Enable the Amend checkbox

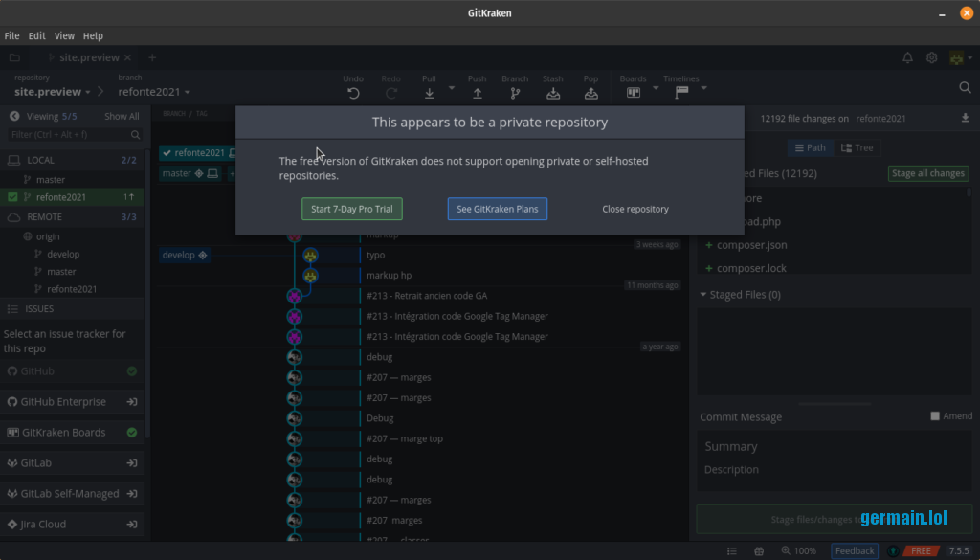pyautogui.click(x=935, y=416)
